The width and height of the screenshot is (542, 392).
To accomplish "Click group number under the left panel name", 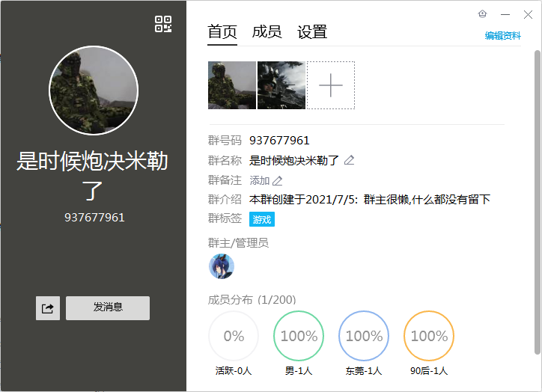I will click(x=94, y=218).
